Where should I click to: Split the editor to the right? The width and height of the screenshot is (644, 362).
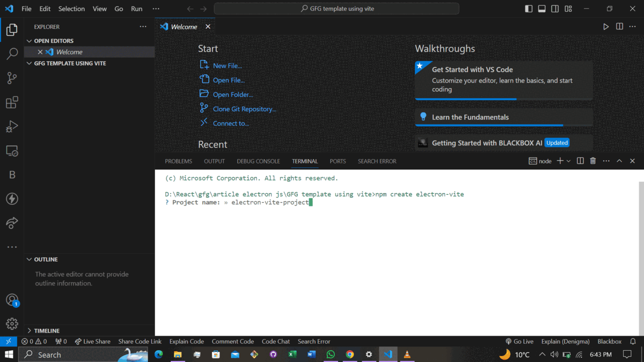(x=619, y=26)
